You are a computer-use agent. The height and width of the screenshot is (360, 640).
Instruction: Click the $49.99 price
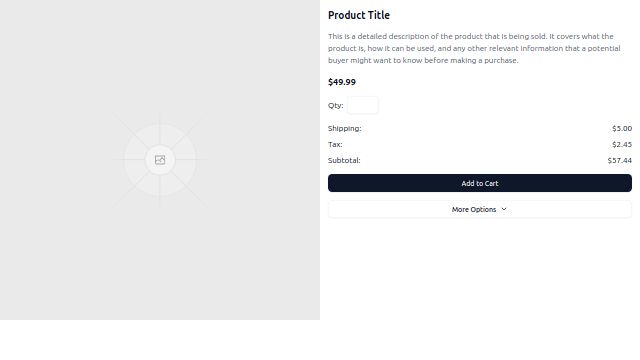(x=342, y=82)
